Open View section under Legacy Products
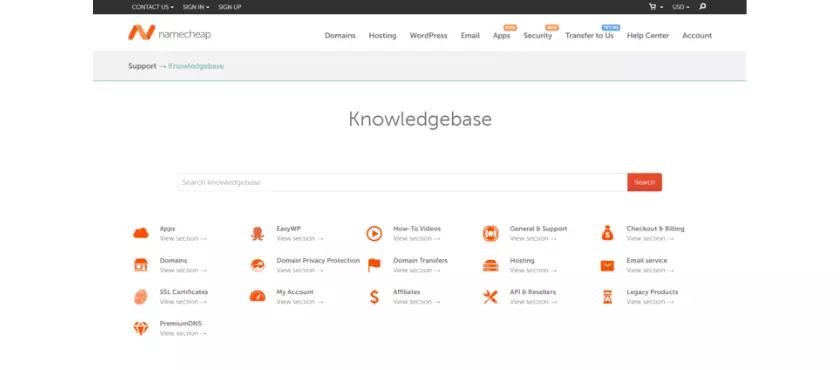The image size is (840, 370). [x=650, y=301]
